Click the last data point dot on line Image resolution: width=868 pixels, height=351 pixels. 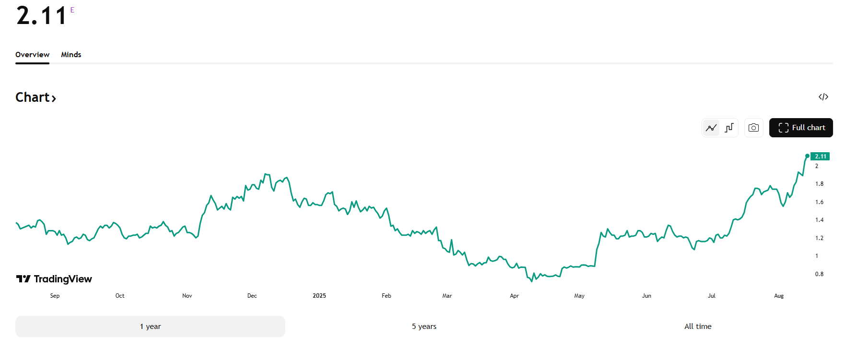click(x=807, y=156)
